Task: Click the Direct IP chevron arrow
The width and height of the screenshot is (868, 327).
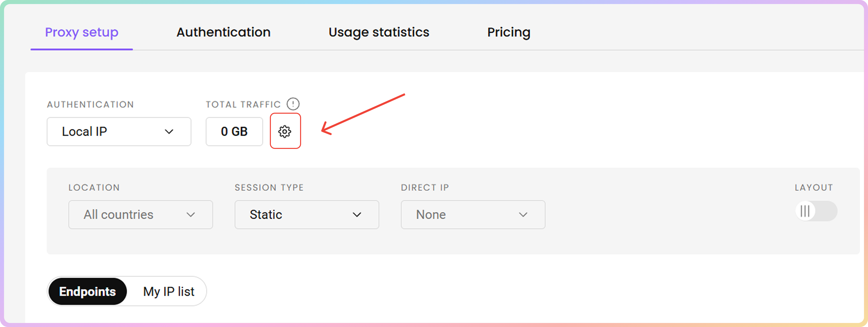Action: pos(523,215)
